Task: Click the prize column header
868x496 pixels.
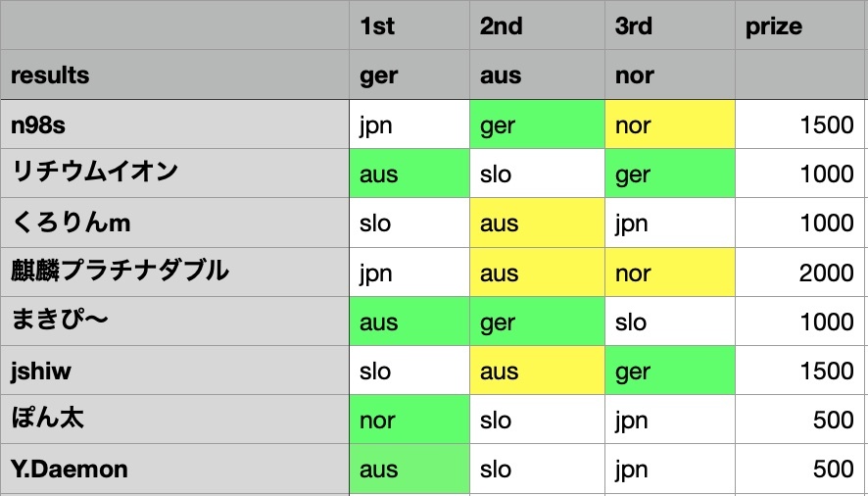Action: (x=799, y=25)
